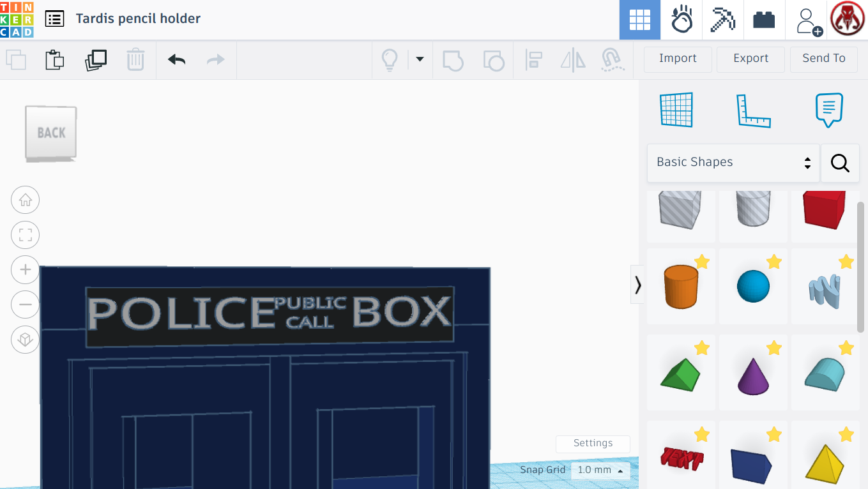Switch to 3D design grid view
The height and width of the screenshot is (489, 868).
click(640, 20)
